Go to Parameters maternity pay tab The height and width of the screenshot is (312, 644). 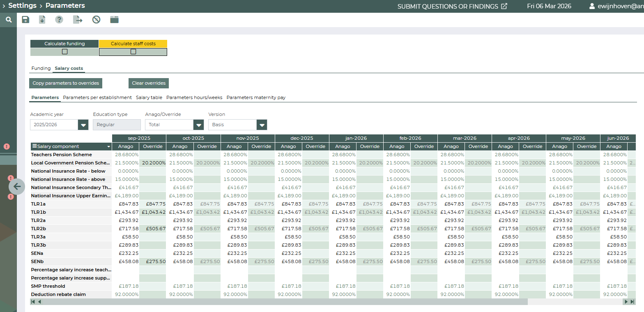(x=256, y=97)
